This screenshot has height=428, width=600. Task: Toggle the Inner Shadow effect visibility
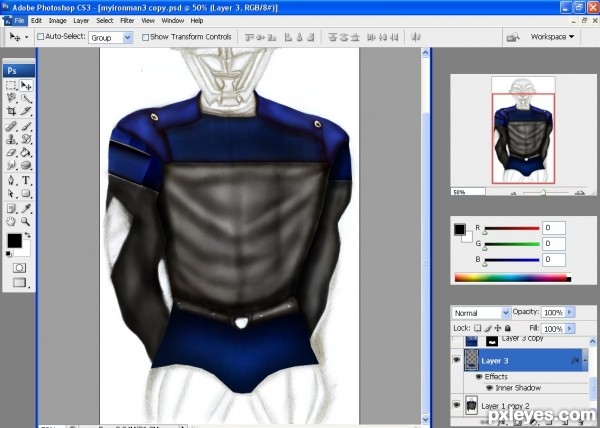[489, 388]
